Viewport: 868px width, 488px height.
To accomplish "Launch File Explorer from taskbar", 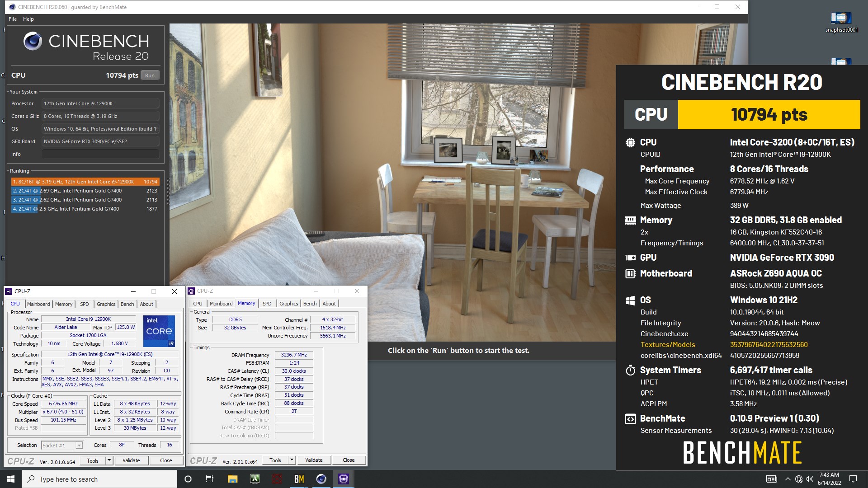I will pyautogui.click(x=233, y=479).
